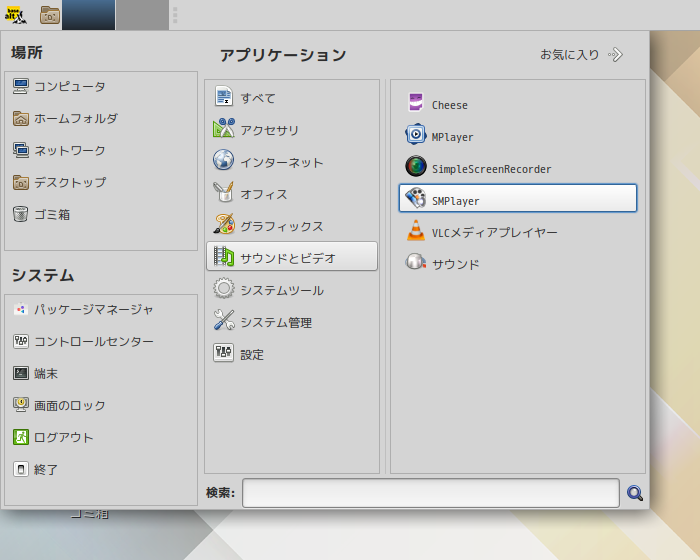This screenshot has width=700, height=560.
Task: Select アクセサリ category icon
Action: coord(224,129)
